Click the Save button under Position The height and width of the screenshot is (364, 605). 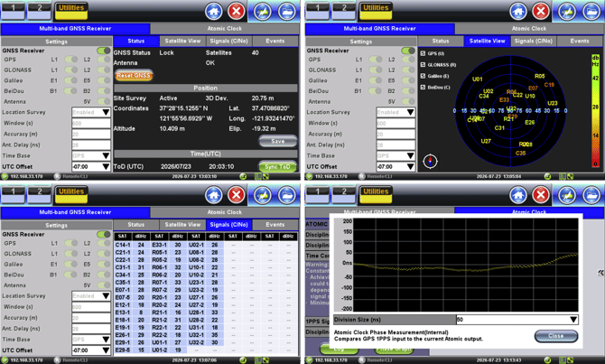(278, 141)
